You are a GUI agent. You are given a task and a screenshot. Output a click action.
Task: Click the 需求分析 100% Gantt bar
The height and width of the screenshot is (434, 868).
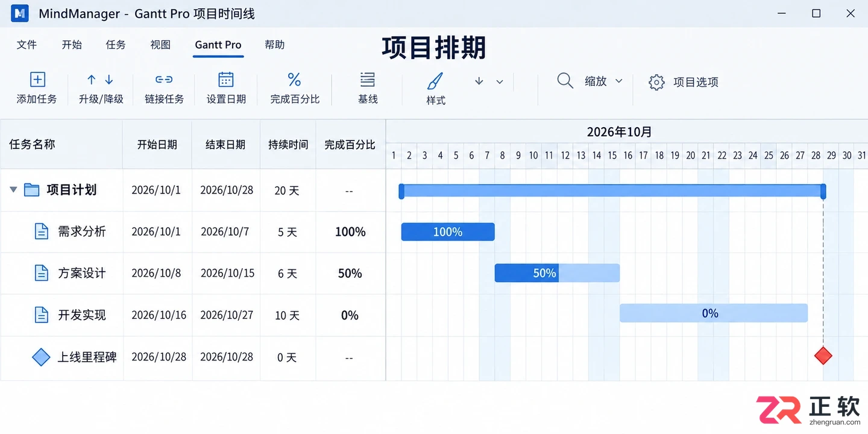[x=448, y=232]
